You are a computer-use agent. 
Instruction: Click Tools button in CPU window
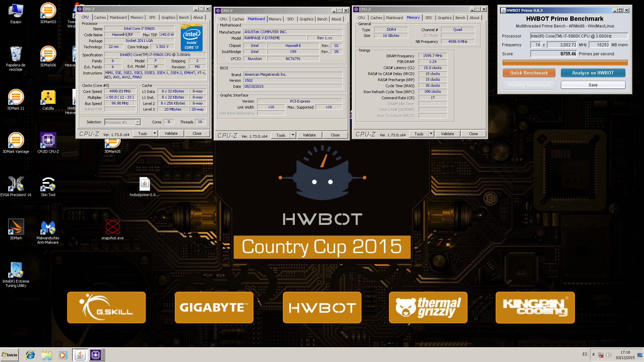pyautogui.click(x=143, y=133)
